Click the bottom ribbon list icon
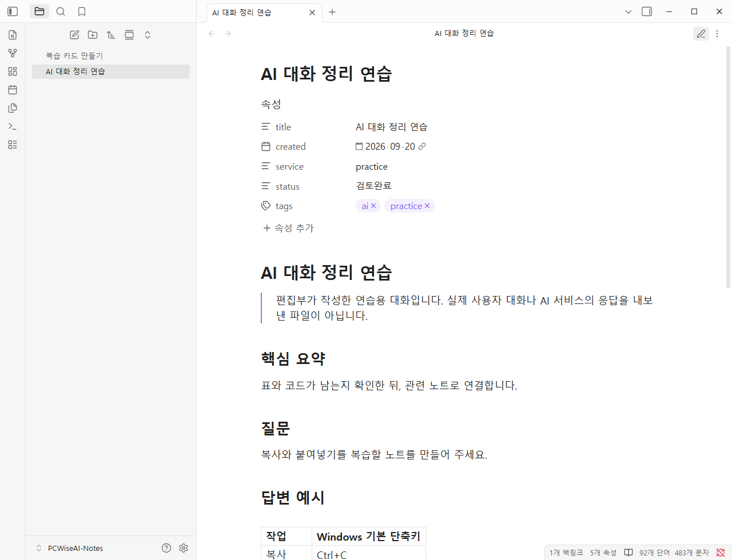This screenshot has height=560, width=732. pos(13,145)
